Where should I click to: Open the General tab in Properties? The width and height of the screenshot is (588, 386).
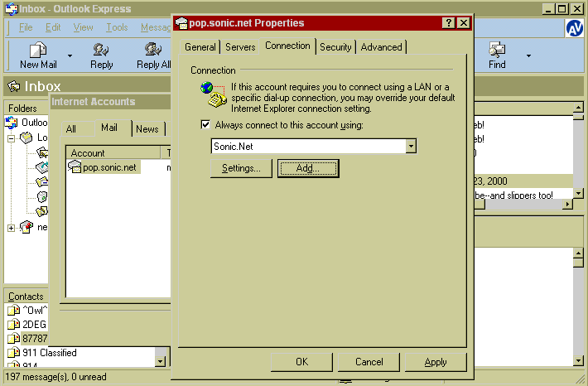200,47
